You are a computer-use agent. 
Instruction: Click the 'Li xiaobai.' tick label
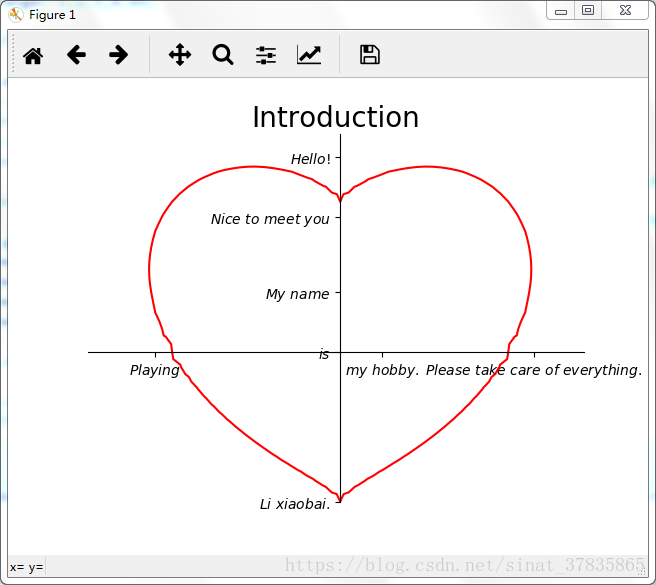[x=295, y=504]
